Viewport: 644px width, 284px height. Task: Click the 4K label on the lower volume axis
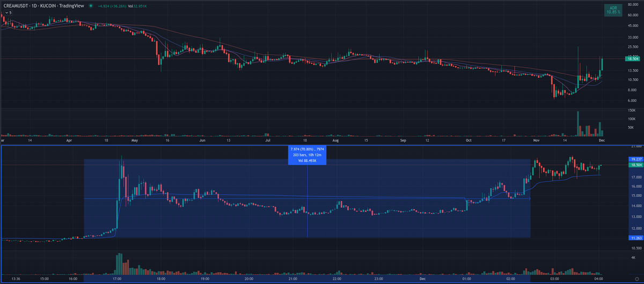[633, 258]
